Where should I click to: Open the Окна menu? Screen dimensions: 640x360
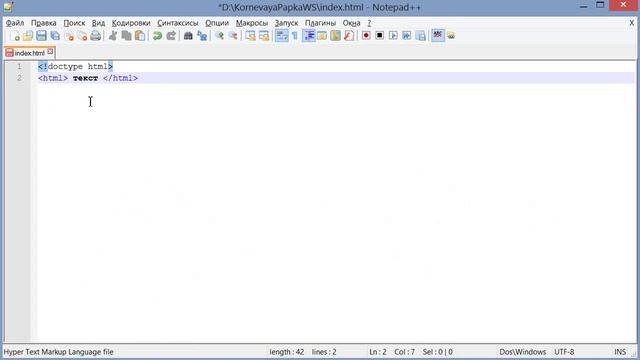coord(351,23)
